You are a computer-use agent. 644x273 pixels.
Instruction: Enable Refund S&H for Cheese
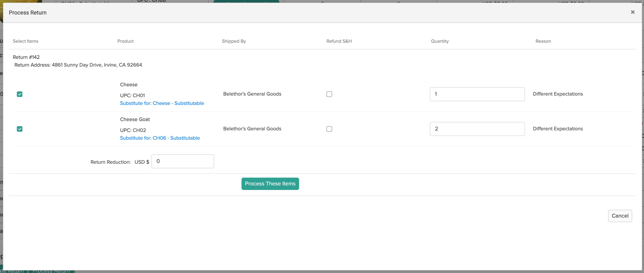(x=329, y=94)
